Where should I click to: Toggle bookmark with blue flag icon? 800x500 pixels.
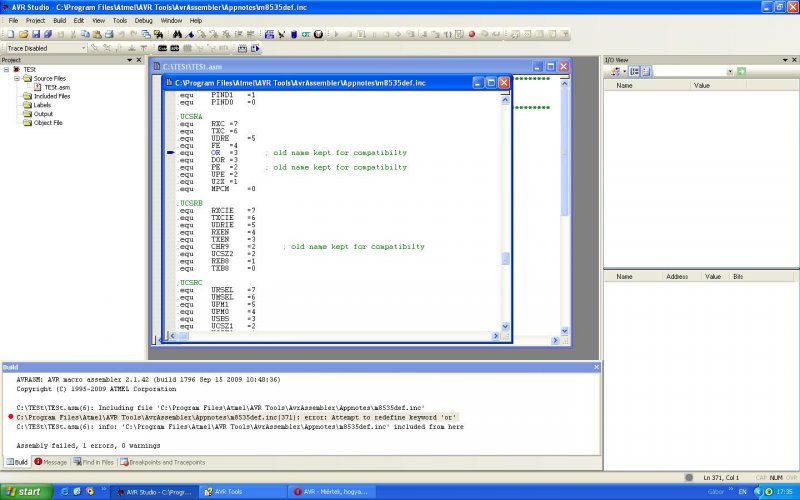click(x=190, y=34)
